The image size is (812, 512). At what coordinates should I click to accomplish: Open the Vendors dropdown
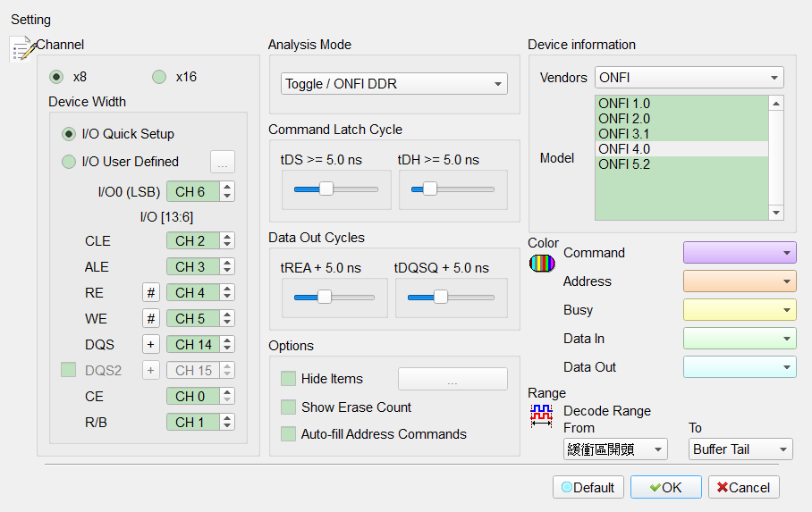point(689,78)
